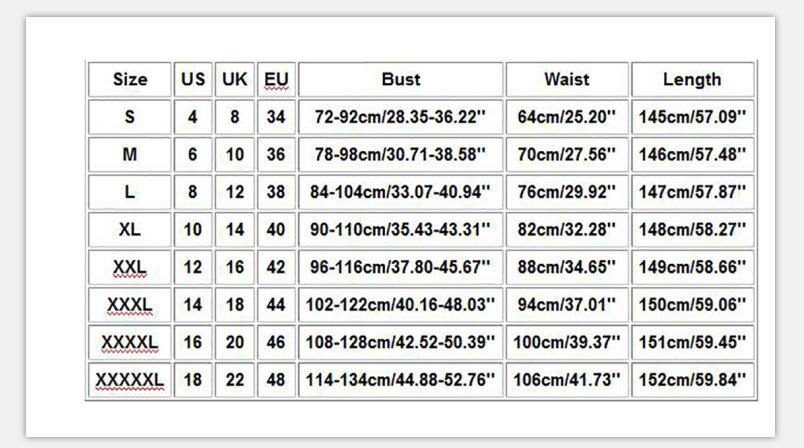Viewport: 804px width, 448px height.
Task: Click waist cell reading 70cm/27.56''
Action: [x=567, y=155]
